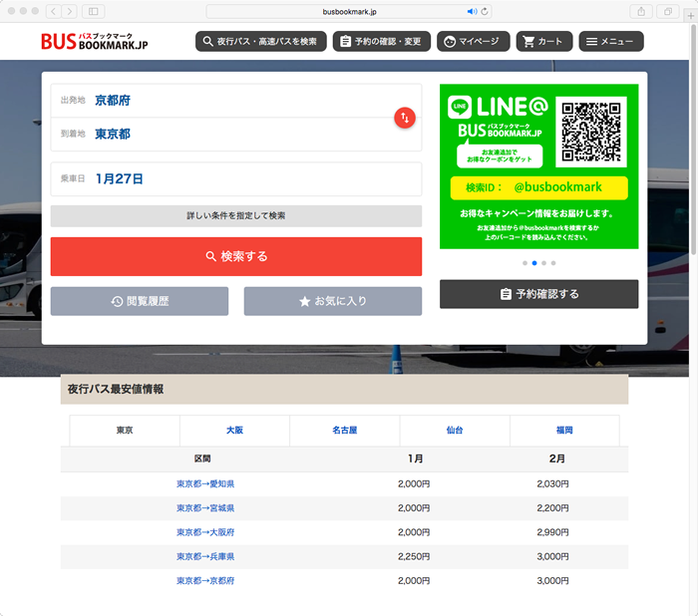Click the BUS BOOKMARK.JP logo
Viewport: 698px width, 616px height.
point(95,42)
